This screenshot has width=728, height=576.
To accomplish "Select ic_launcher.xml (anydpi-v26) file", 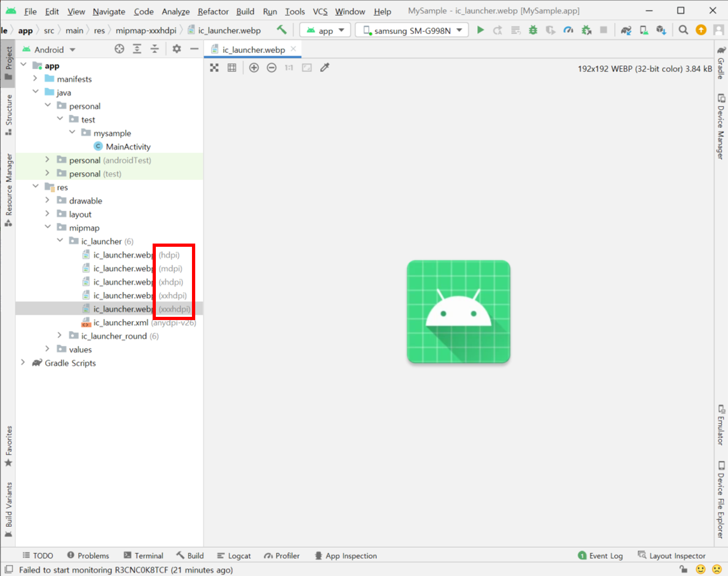I will click(x=139, y=322).
